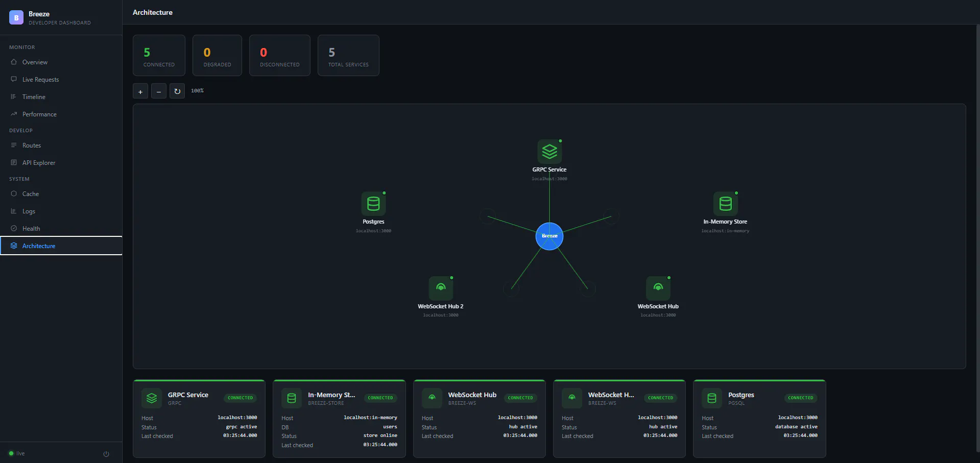
Task: Open the Cache page
Action: click(61, 194)
